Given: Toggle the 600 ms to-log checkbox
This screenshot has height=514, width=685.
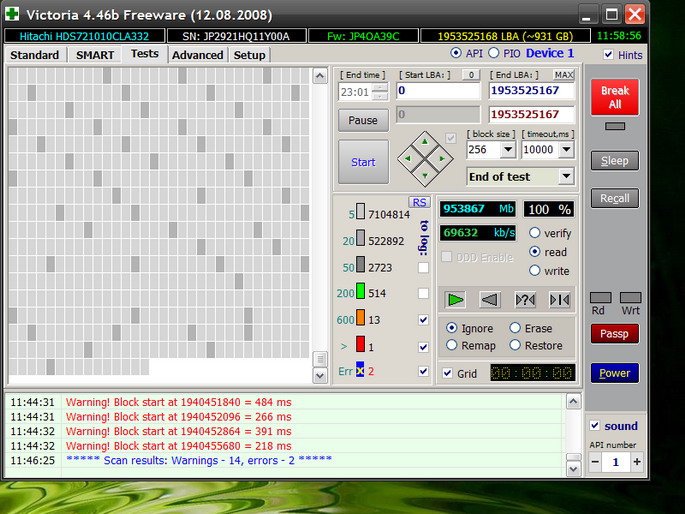Looking at the screenshot, I should tap(423, 320).
